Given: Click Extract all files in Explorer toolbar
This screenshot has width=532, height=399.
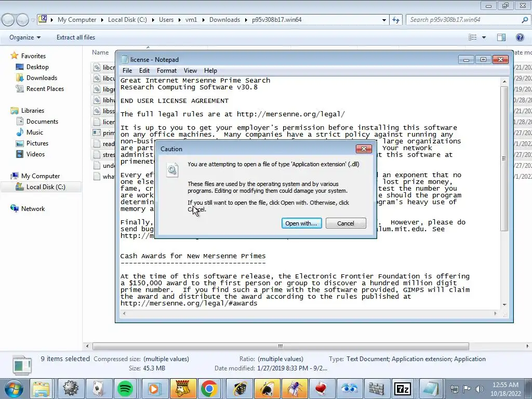Looking at the screenshot, I should [x=76, y=37].
